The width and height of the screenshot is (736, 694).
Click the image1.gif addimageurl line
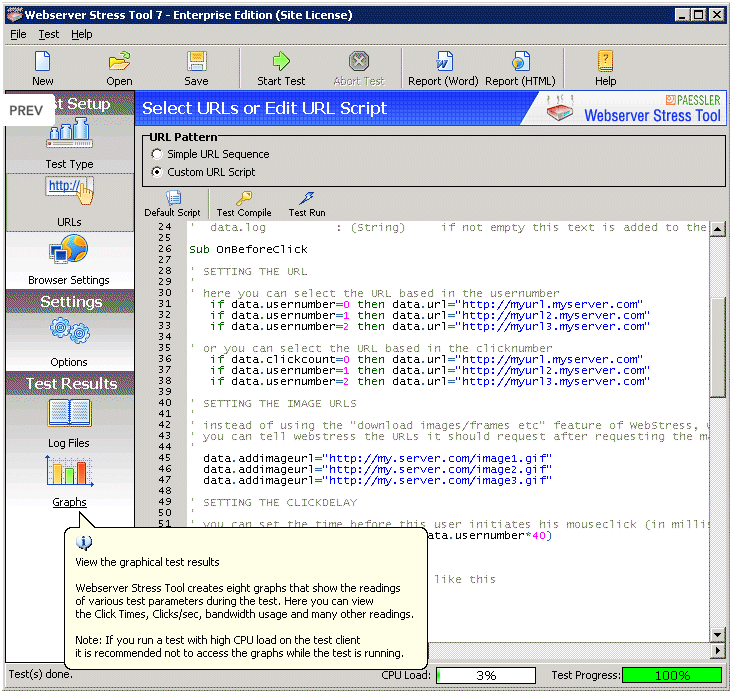(377, 458)
